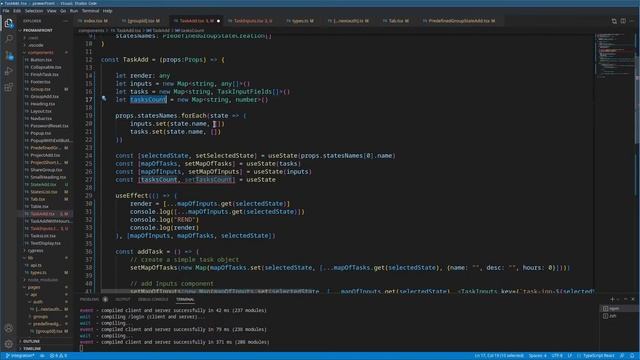Switch to the [groupId].tsx editor tab

[144, 21]
